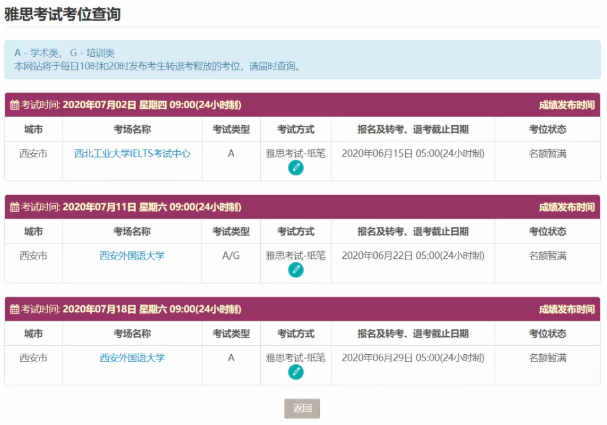Click the blue notice box explaining A and G types

click(302, 58)
